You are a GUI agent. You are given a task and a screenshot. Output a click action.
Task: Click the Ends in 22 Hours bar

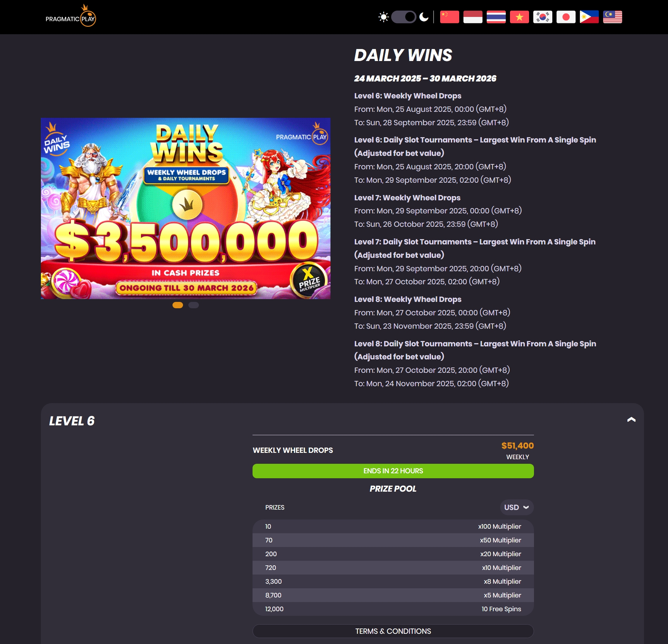[x=393, y=471]
